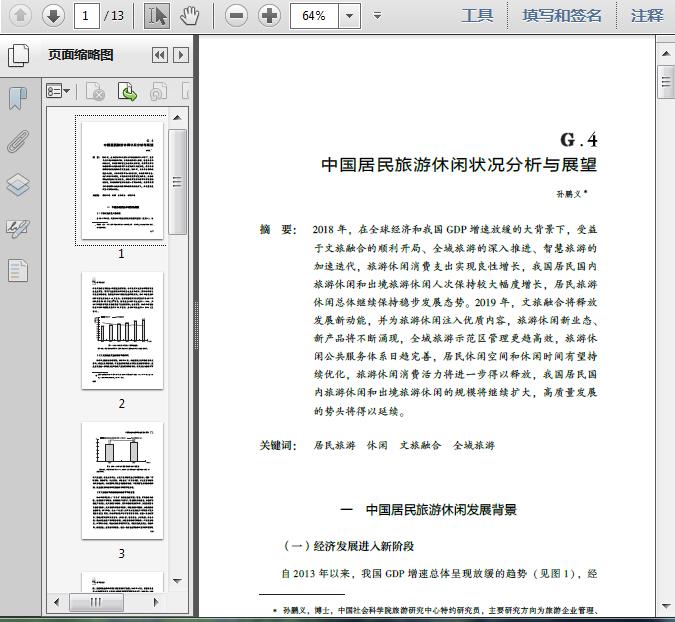
Task: Select page 2 thumbnail
Action: point(122,331)
